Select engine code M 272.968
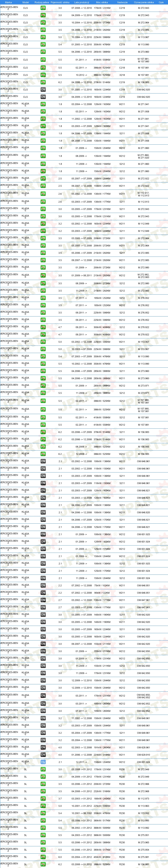168x868 pixels. 144,791
